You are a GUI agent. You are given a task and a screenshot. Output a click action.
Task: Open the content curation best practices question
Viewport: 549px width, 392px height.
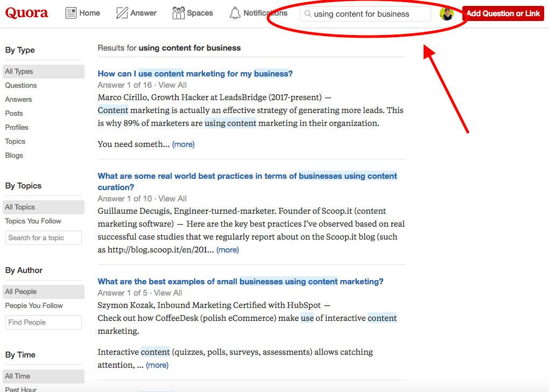pos(247,181)
